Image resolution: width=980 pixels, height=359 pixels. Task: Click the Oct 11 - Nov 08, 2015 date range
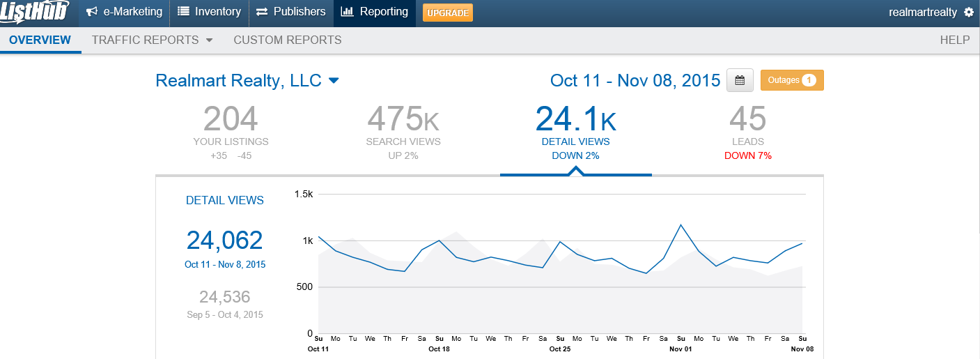coord(635,80)
